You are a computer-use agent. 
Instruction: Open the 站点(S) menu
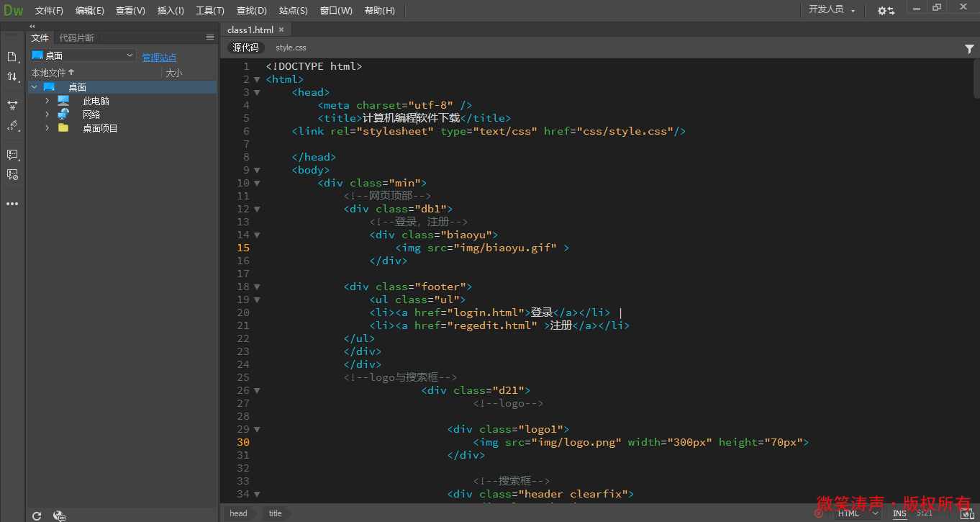tap(293, 10)
